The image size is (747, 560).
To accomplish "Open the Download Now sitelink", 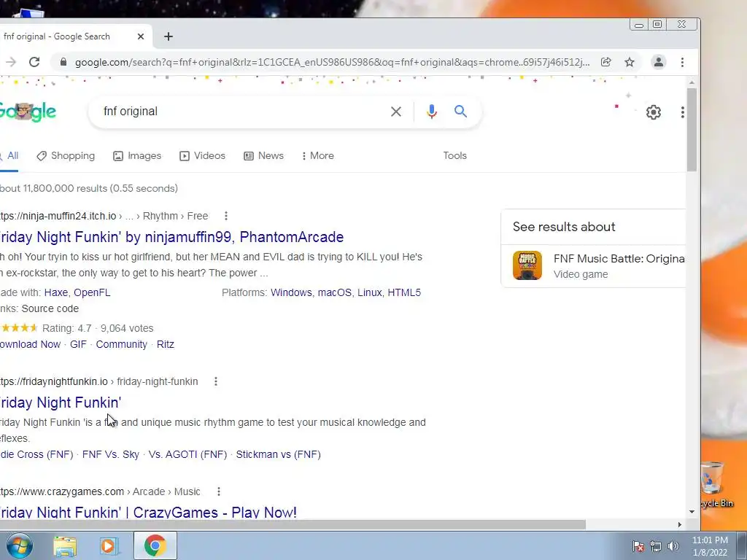I will point(30,344).
